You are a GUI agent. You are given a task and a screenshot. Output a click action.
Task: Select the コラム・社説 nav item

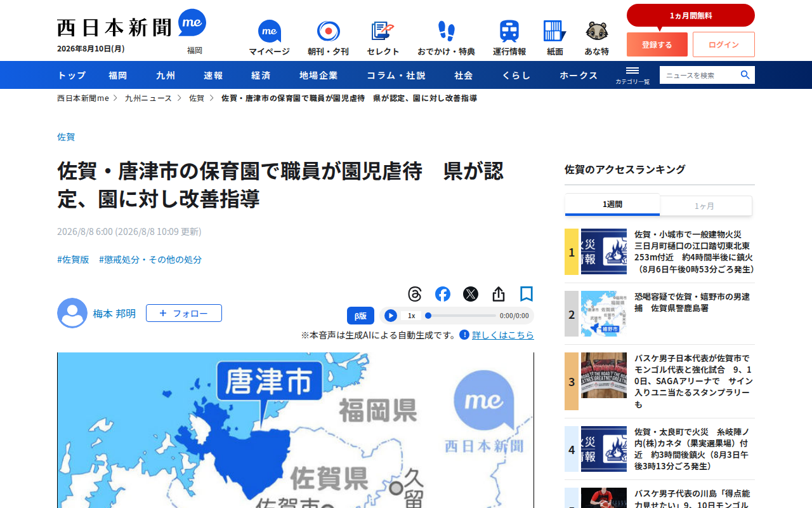(x=396, y=75)
